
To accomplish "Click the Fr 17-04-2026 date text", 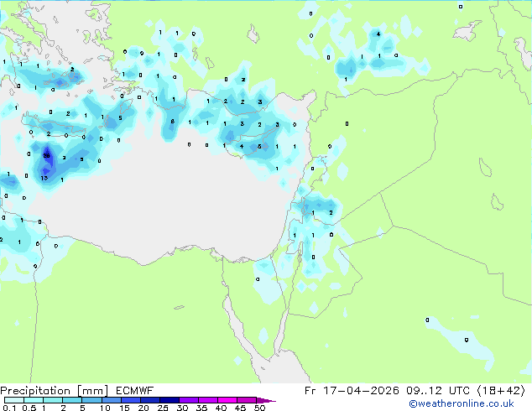I will coord(352,391).
